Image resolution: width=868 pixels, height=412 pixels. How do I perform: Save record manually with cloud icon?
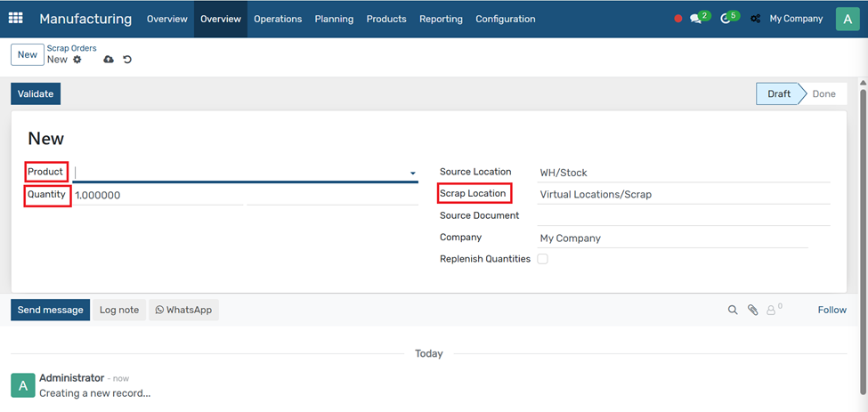click(x=109, y=60)
